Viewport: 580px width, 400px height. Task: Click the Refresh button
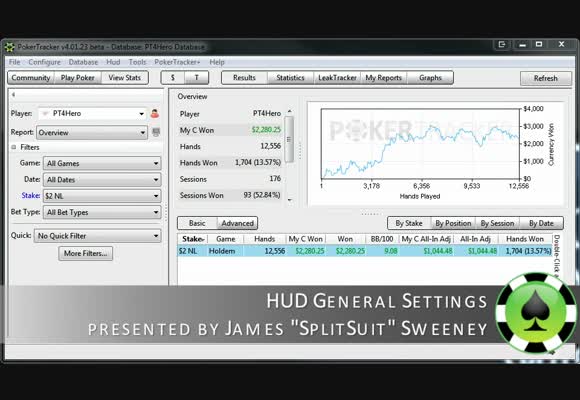click(546, 78)
